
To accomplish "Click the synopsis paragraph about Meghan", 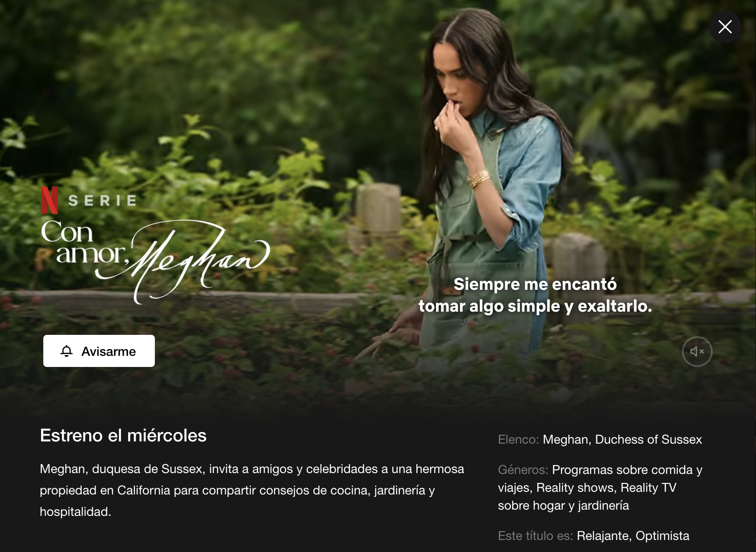I will tap(252, 490).
